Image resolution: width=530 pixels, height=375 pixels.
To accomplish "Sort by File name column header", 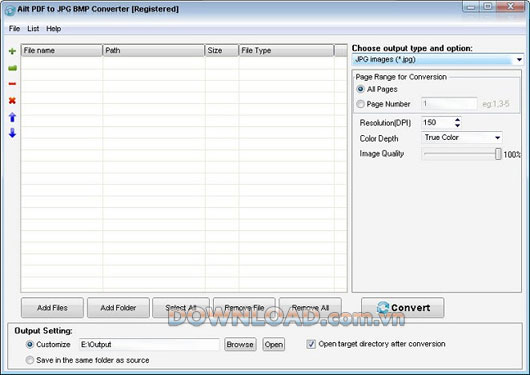I will 62,50.
